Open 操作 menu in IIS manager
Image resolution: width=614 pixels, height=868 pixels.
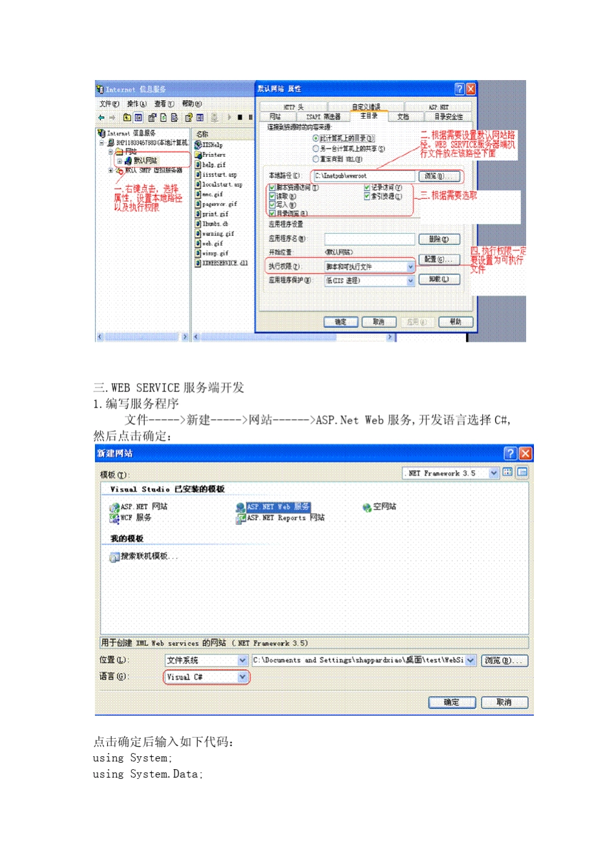[136, 103]
